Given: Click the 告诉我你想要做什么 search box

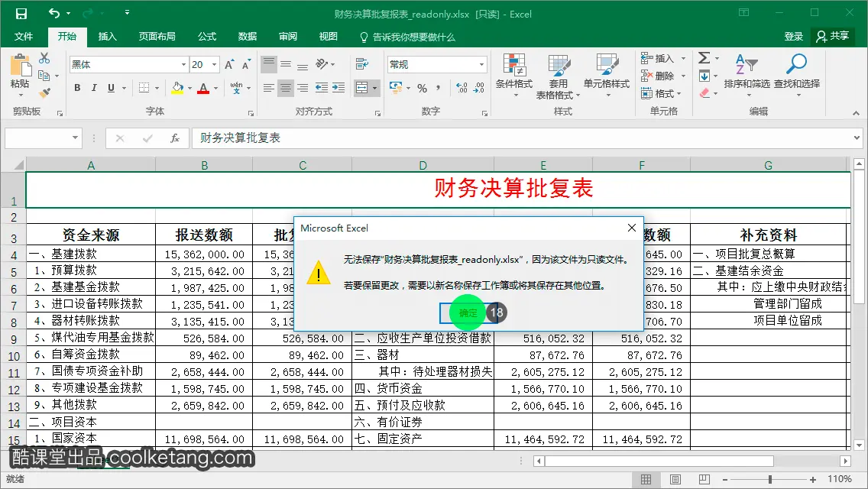Looking at the screenshot, I should (407, 37).
